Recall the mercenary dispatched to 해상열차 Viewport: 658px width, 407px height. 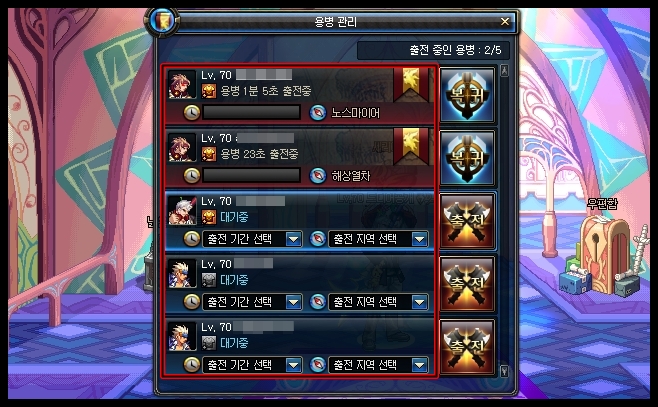(x=467, y=158)
